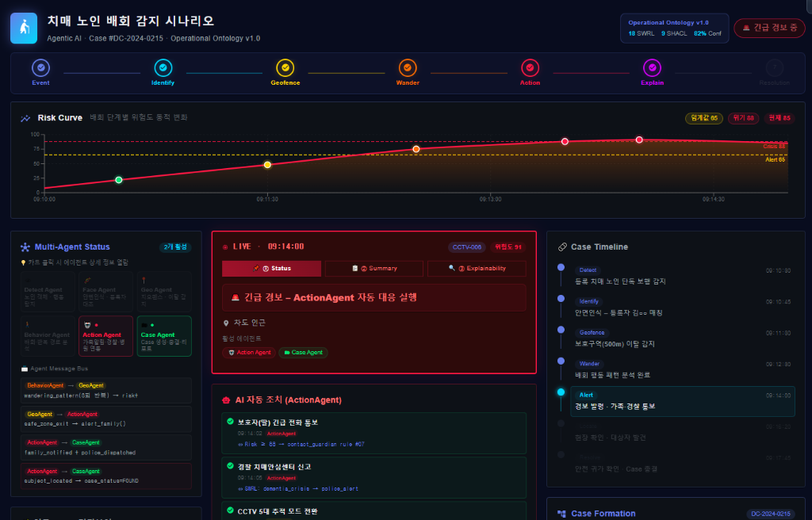Click the green check for CCTV 5대 추적 모드 전환

click(x=231, y=510)
